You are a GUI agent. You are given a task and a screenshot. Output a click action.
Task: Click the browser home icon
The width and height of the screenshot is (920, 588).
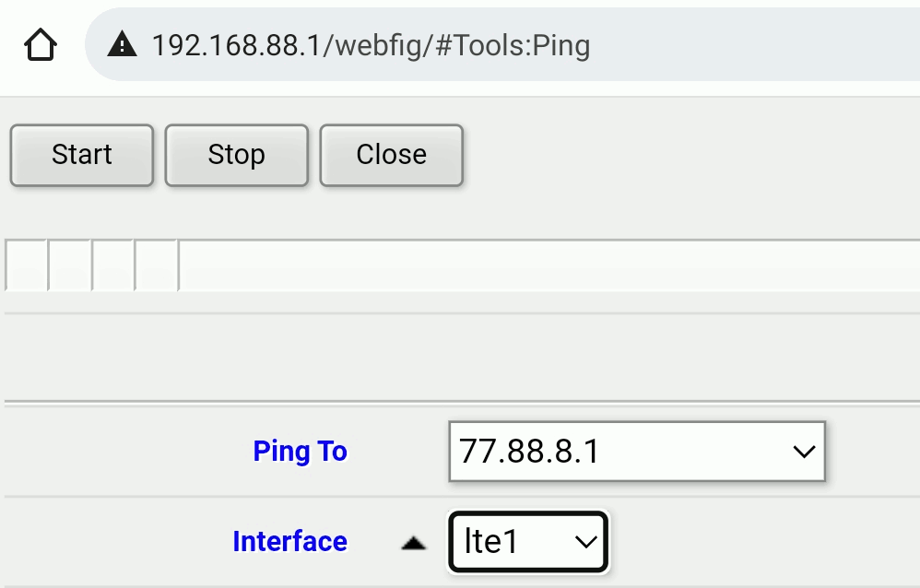(x=41, y=44)
